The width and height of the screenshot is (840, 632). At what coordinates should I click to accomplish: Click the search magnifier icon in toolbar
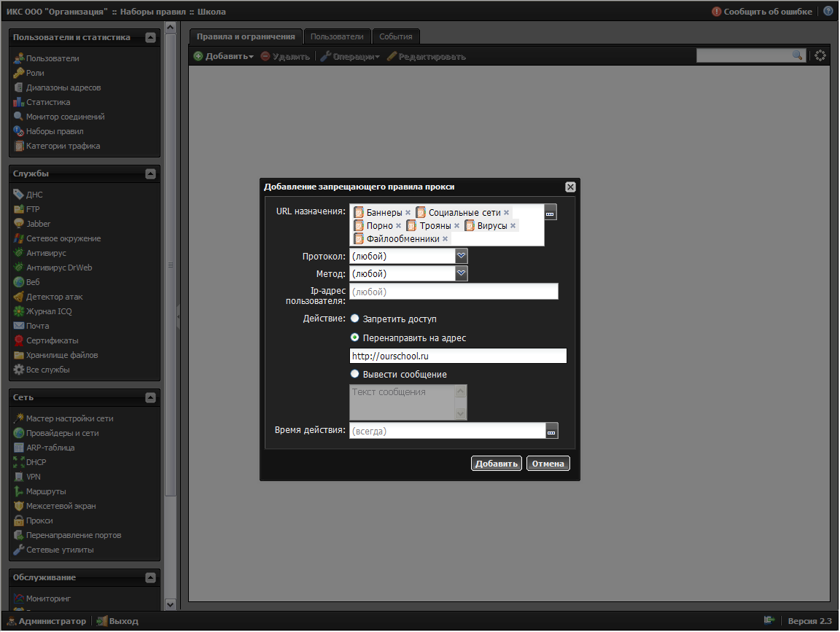pyautogui.click(x=797, y=55)
